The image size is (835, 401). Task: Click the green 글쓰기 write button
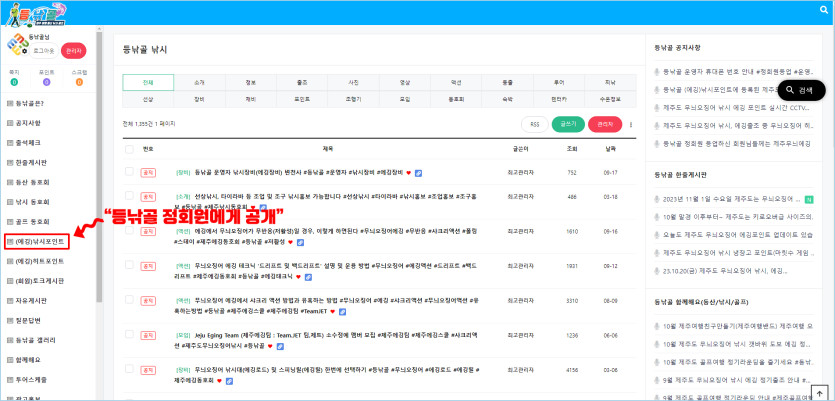click(568, 124)
